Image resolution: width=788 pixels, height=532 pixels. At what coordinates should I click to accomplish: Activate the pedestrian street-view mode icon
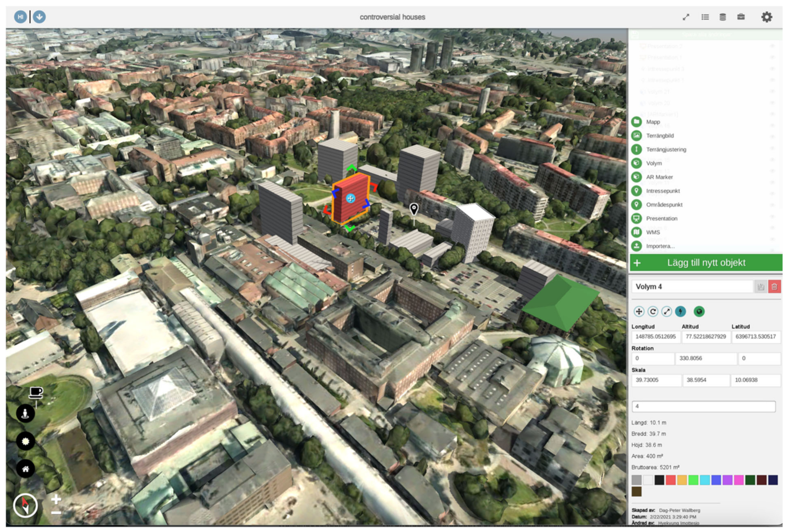[x=25, y=413]
